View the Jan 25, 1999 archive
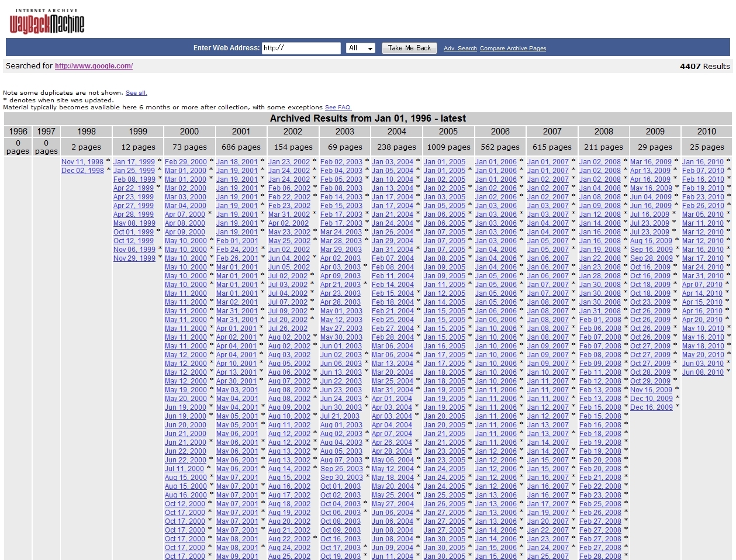Screen dimensions: 736x560 click(134, 171)
